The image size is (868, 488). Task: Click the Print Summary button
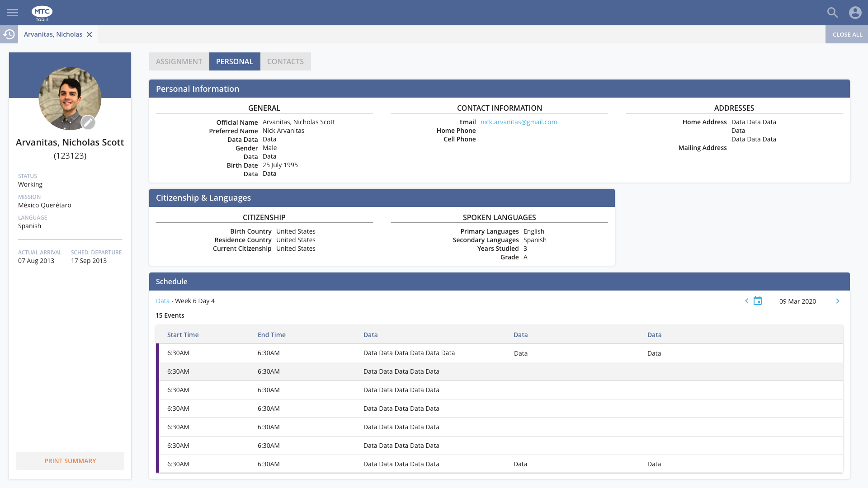(70, 461)
